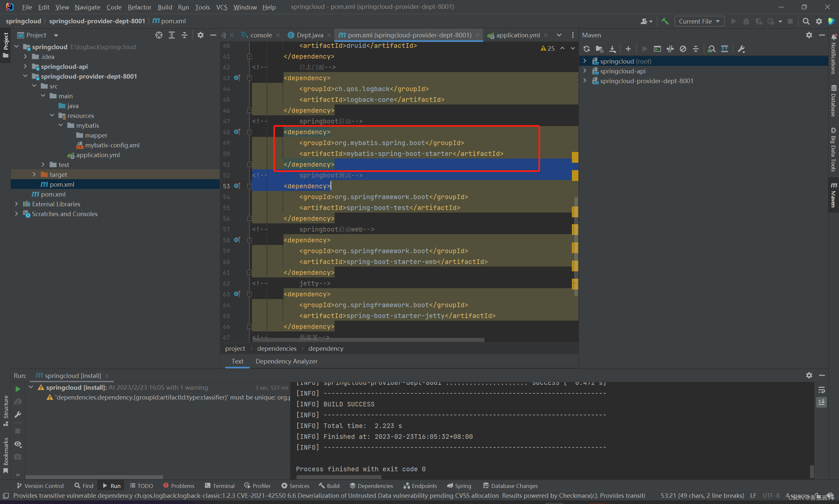
Task: Click the editor horizontal scrollbar
Action: 368,340
